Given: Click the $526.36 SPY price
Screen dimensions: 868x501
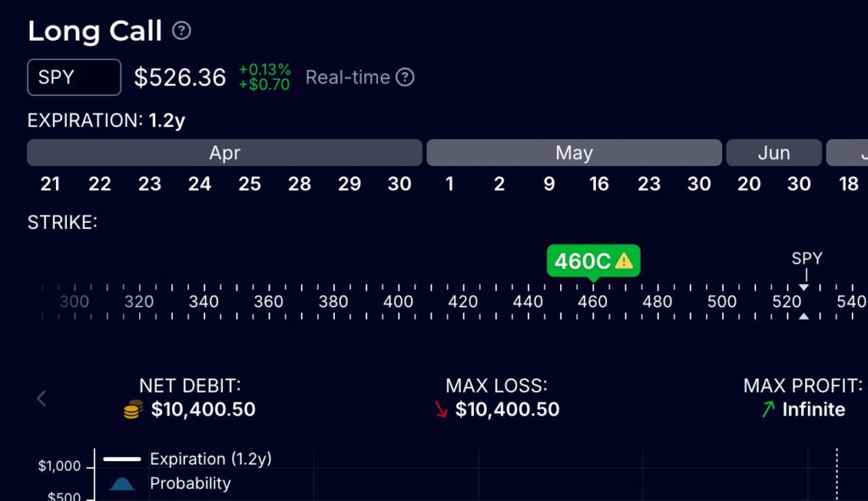Looking at the screenshot, I should (180, 77).
